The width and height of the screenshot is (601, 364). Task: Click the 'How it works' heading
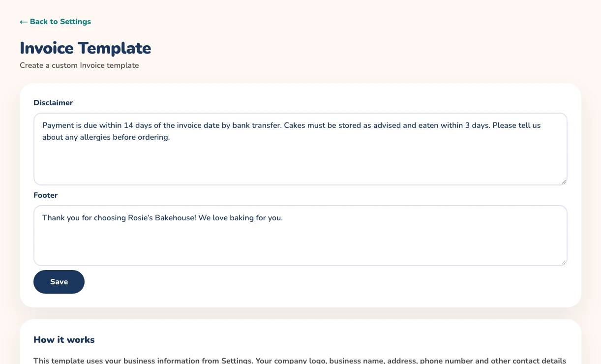click(x=64, y=340)
